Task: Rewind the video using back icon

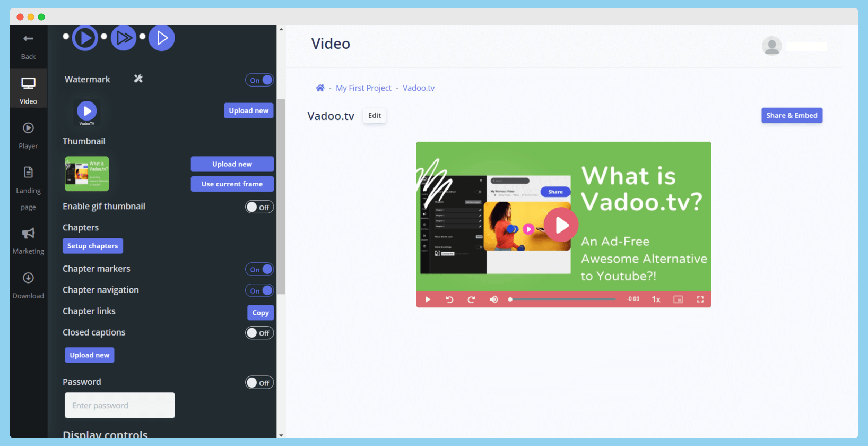Action: [x=449, y=299]
